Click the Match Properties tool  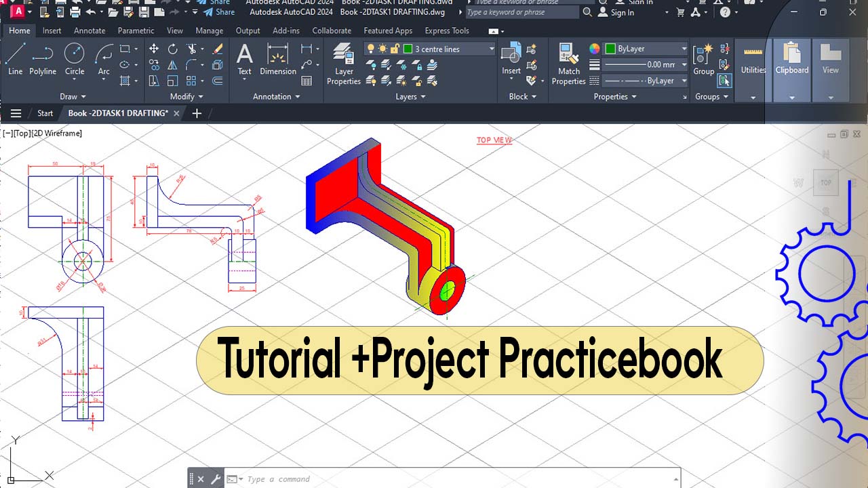[568, 64]
